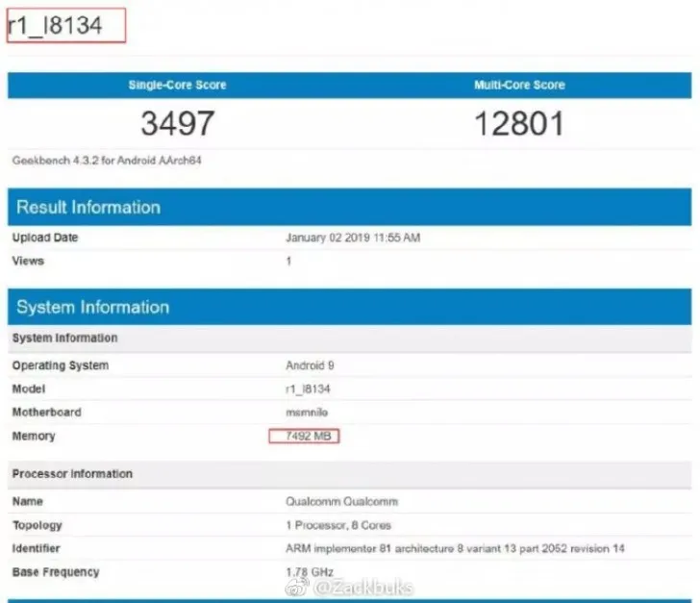Click the single-core score value 3497

click(x=178, y=123)
